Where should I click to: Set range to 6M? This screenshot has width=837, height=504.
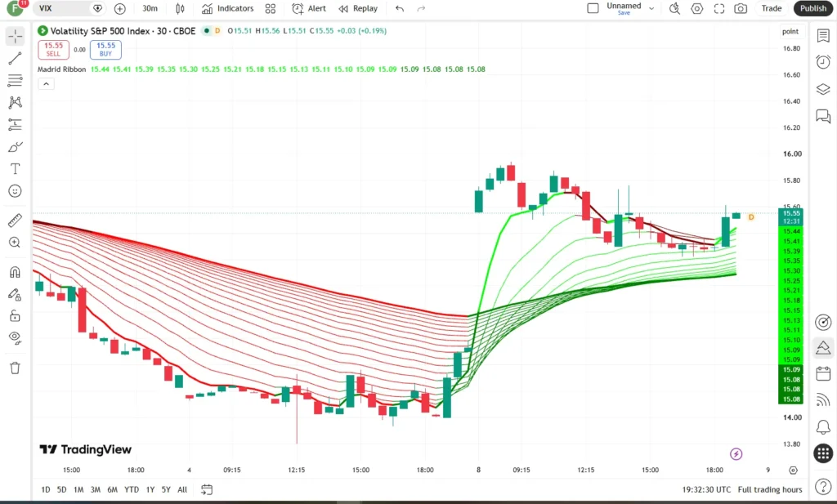[x=112, y=489]
